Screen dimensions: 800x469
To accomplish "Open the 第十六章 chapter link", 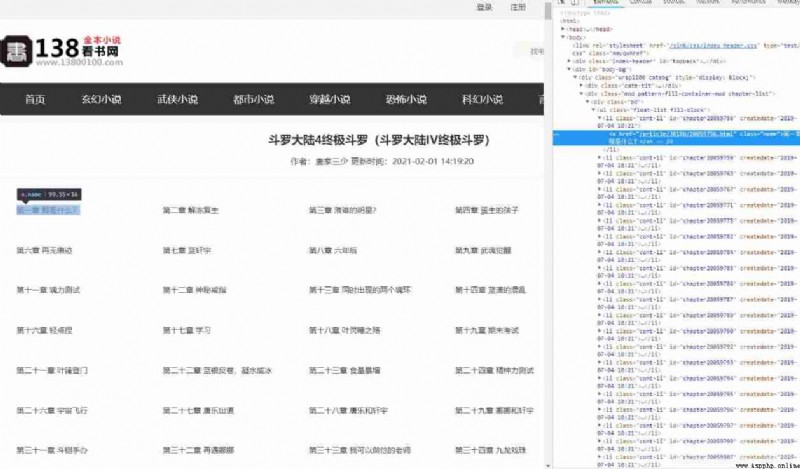I will (x=44, y=330).
